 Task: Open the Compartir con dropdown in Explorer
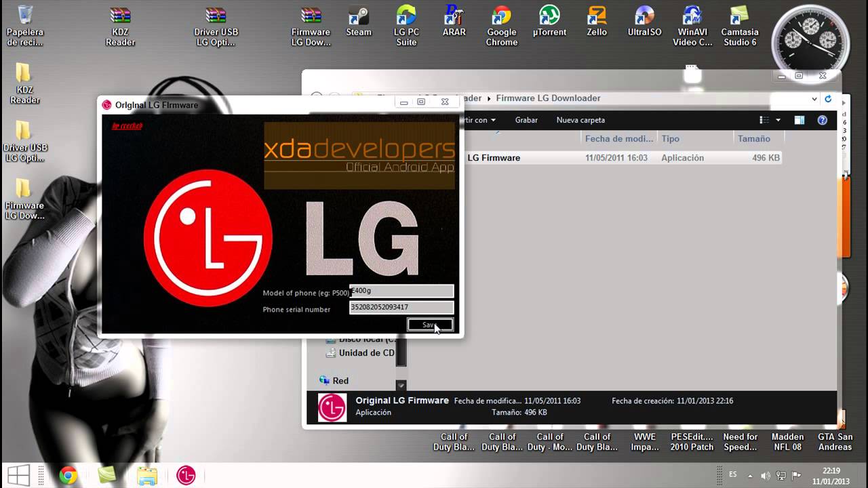tap(478, 120)
